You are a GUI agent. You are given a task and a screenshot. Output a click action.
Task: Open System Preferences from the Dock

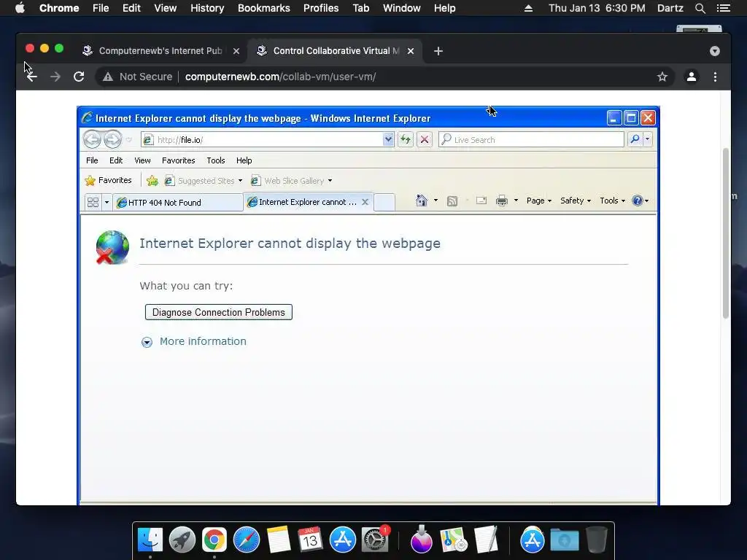coord(375,540)
